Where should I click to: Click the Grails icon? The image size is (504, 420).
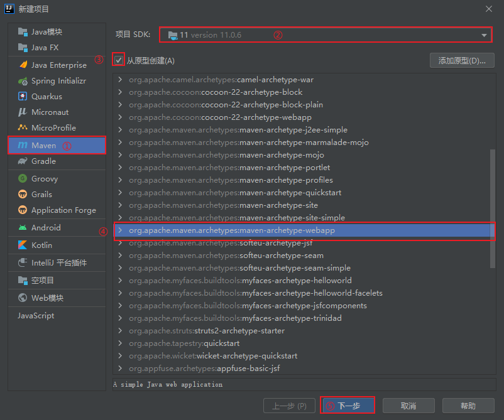23,194
